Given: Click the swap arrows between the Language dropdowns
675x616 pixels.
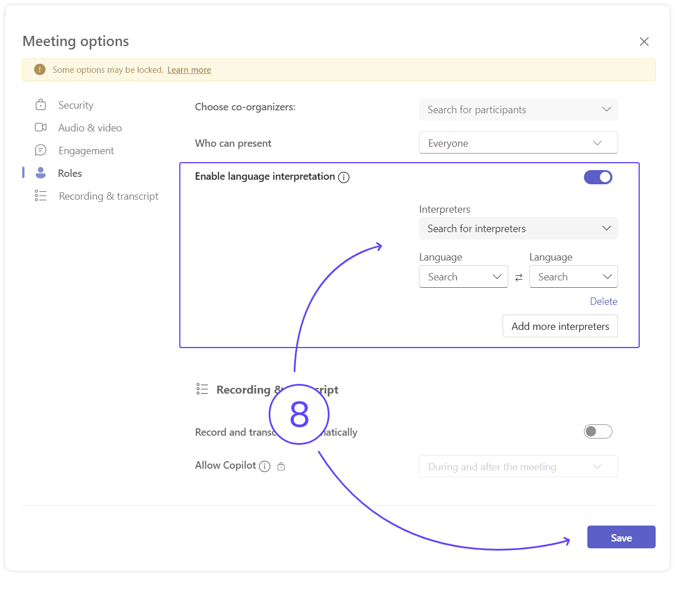Looking at the screenshot, I should (x=518, y=276).
